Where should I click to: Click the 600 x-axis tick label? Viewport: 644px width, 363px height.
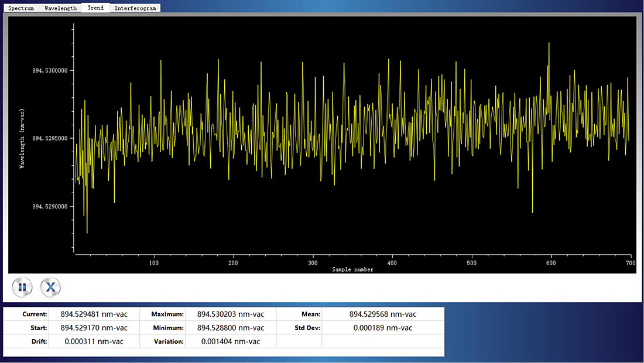pos(551,263)
